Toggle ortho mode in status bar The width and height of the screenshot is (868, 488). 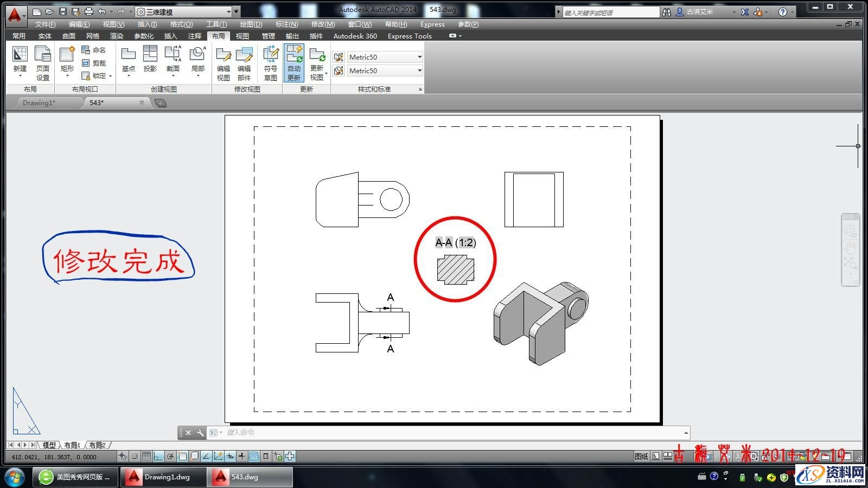[158, 457]
